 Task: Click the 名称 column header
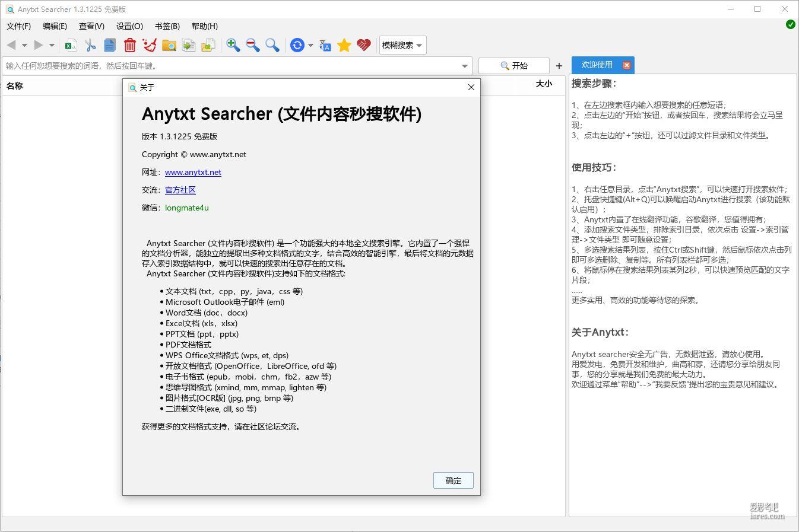click(15, 85)
